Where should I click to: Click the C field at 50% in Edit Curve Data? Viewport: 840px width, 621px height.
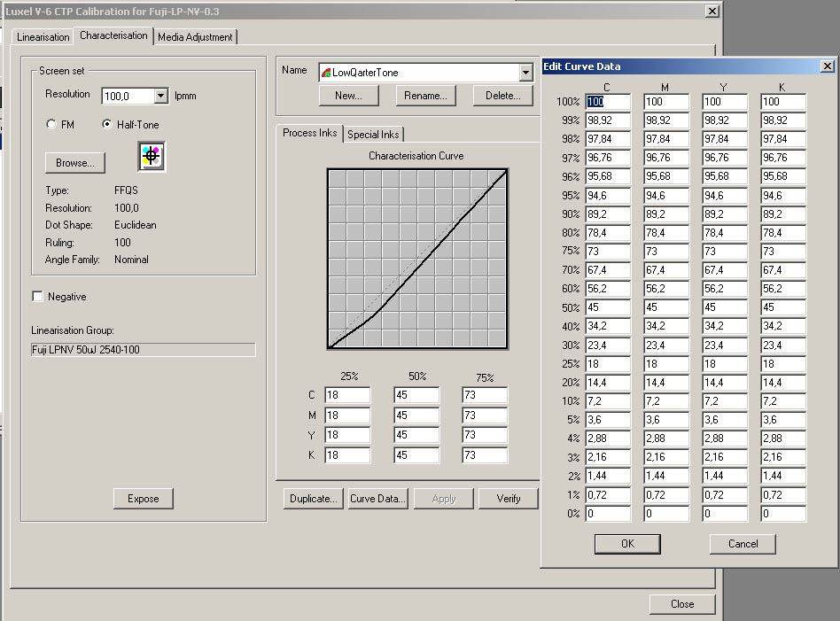(x=608, y=307)
